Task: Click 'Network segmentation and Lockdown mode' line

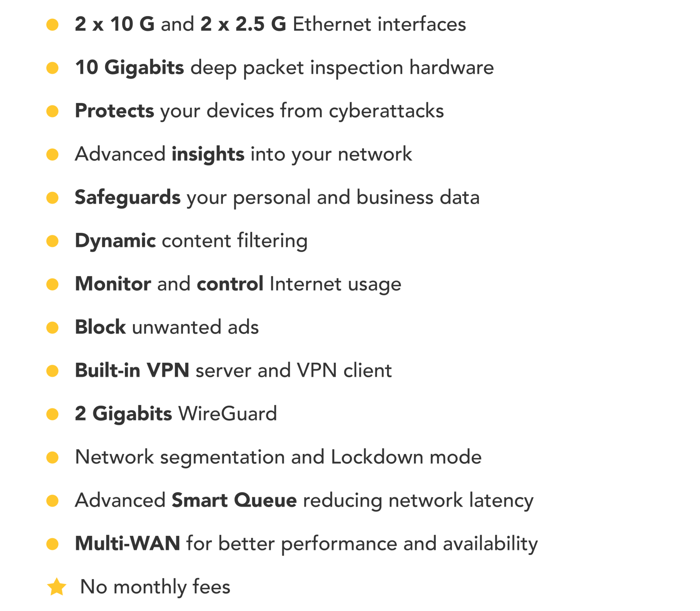Action: tap(278, 458)
